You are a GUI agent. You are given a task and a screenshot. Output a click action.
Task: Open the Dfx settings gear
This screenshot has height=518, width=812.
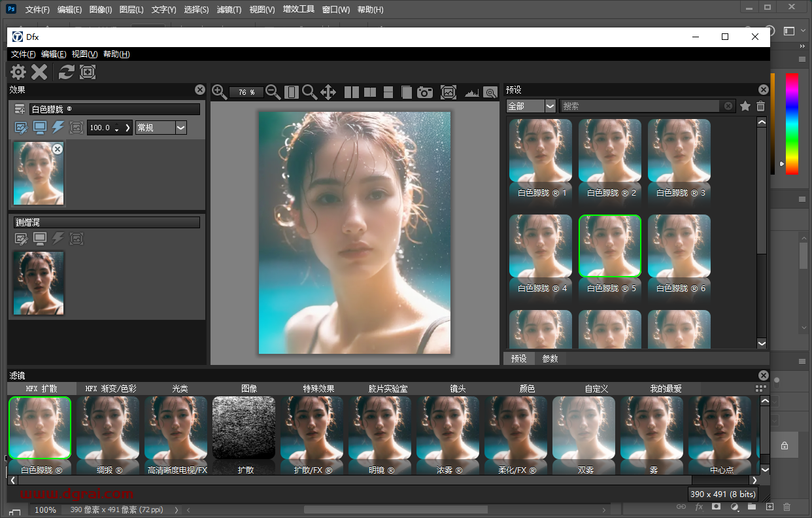[18, 72]
